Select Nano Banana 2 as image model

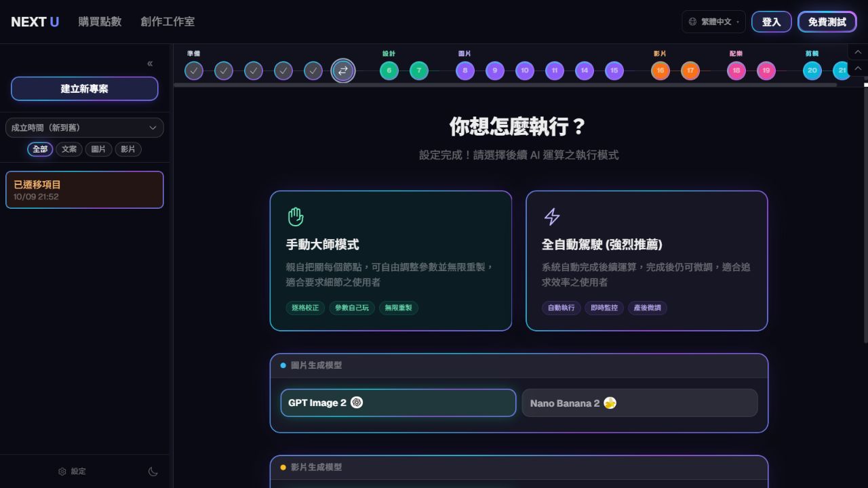[x=639, y=403]
